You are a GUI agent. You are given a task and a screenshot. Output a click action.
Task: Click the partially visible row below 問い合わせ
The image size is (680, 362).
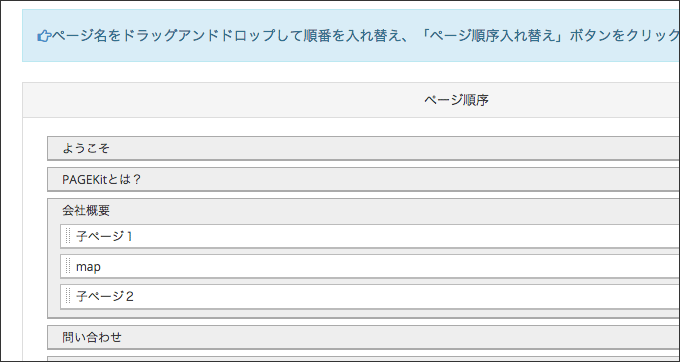[363, 359]
